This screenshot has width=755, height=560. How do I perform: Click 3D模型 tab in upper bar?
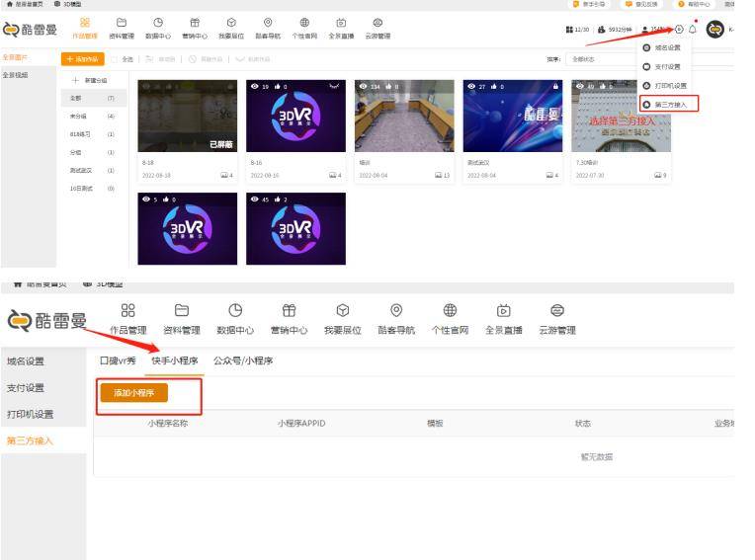coord(68,4)
